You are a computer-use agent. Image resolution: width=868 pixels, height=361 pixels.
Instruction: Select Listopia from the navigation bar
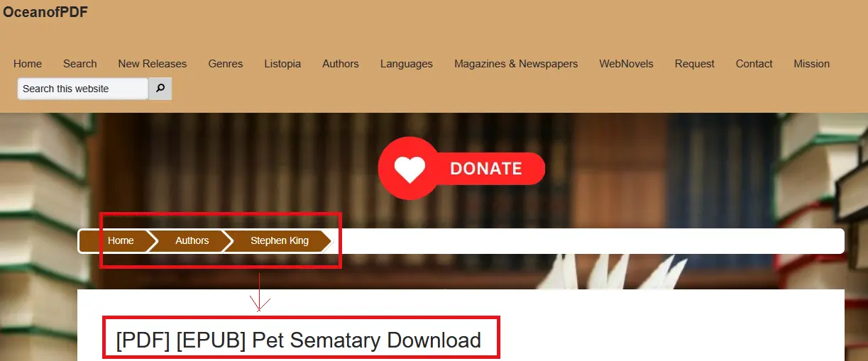click(x=282, y=64)
